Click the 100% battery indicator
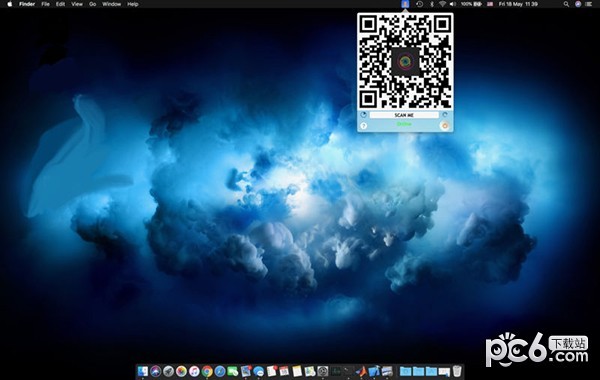Image resolution: width=600 pixels, height=380 pixels. click(x=471, y=4)
